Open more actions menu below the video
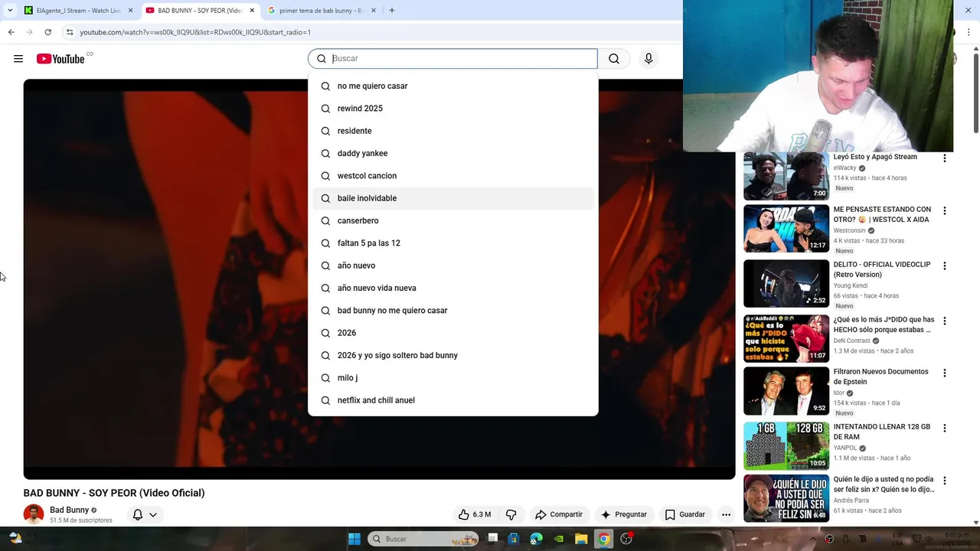980x551 pixels. pos(726,514)
